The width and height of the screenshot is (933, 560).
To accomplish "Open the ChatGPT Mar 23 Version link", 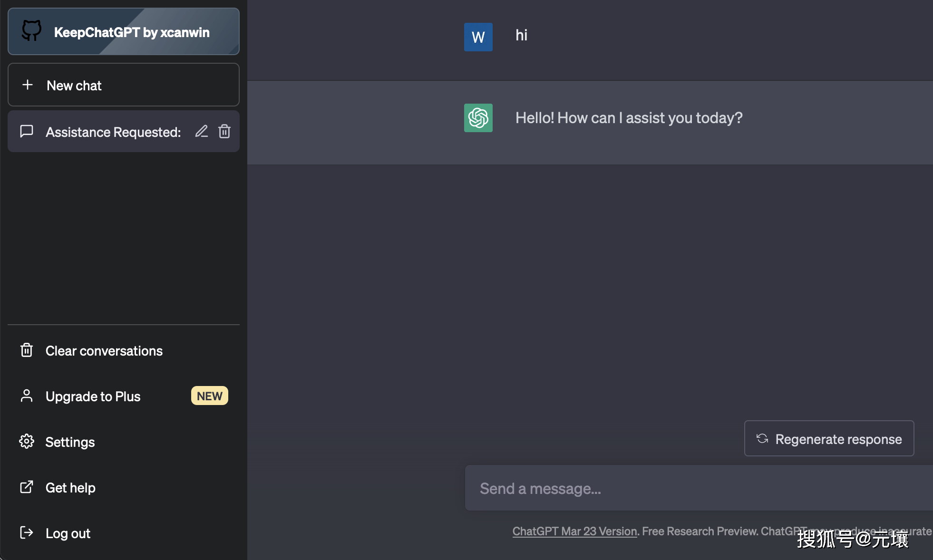I will pyautogui.click(x=574, y=531).
